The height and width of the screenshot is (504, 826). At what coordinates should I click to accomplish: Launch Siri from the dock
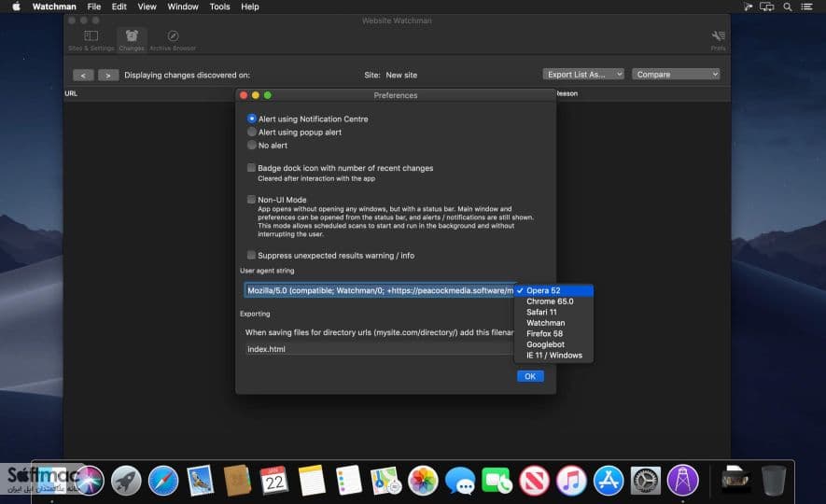pyautogui.click(x=89, y=481)
